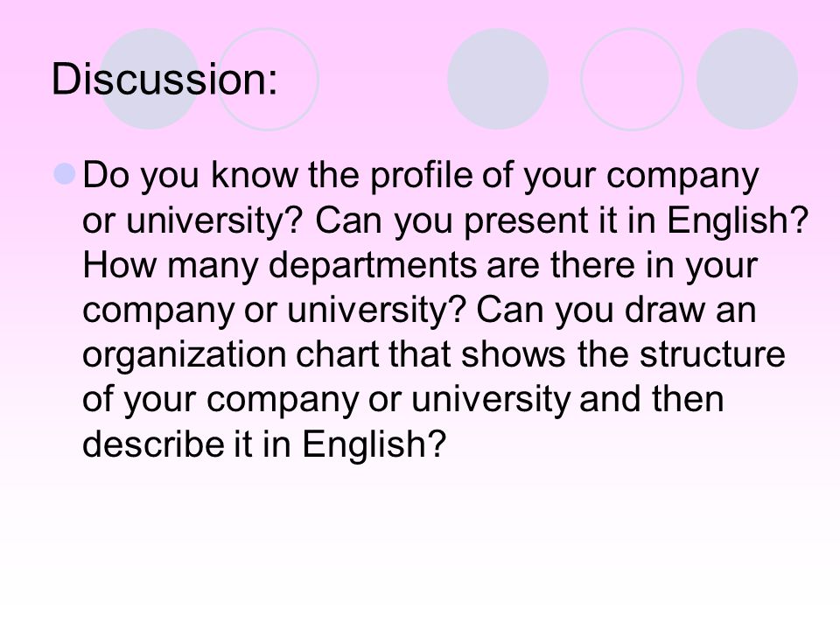Viewport: 840px width, 630px height.
Task: Click the word "many" after "How"
Action: click(x=213, y=268)
